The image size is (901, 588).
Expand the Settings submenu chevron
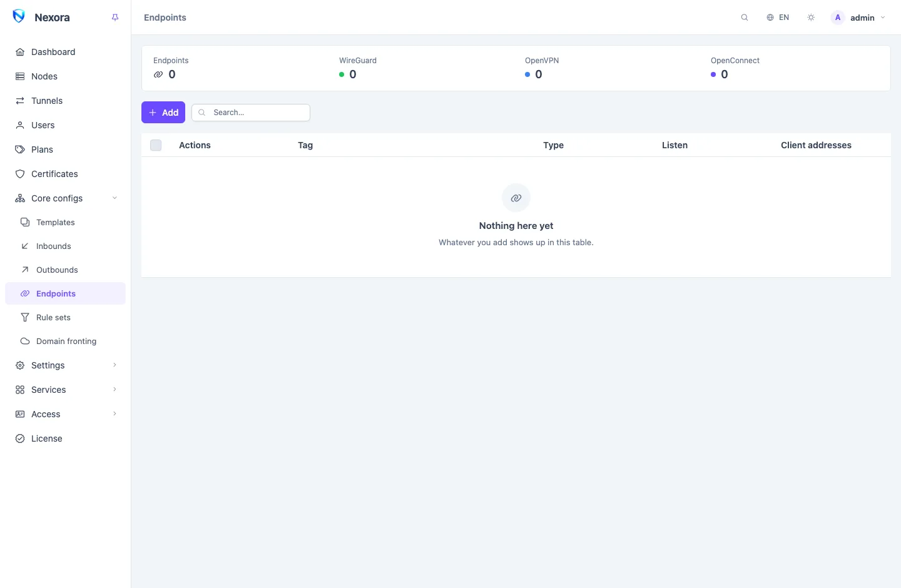[x=115, y=365]
